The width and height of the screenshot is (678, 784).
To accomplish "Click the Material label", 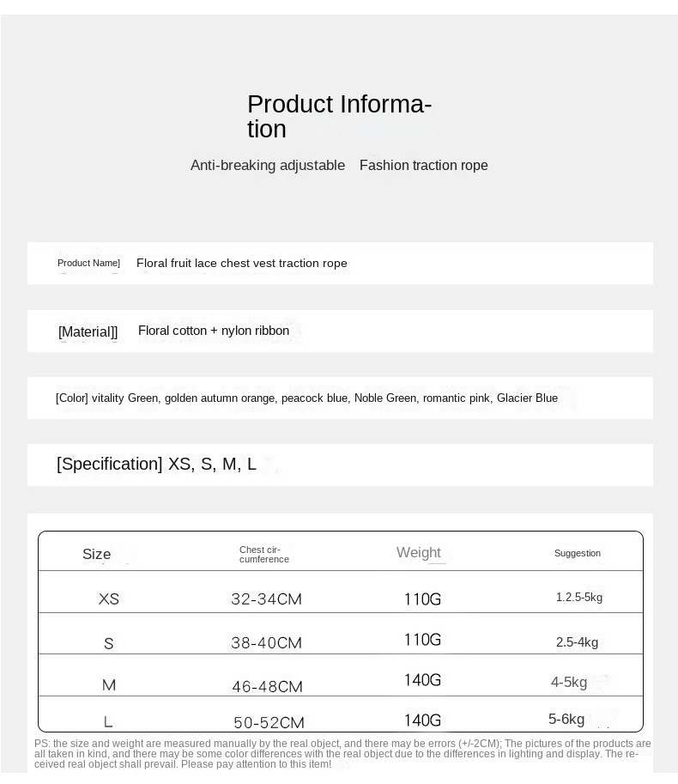I will coord(88,331).
